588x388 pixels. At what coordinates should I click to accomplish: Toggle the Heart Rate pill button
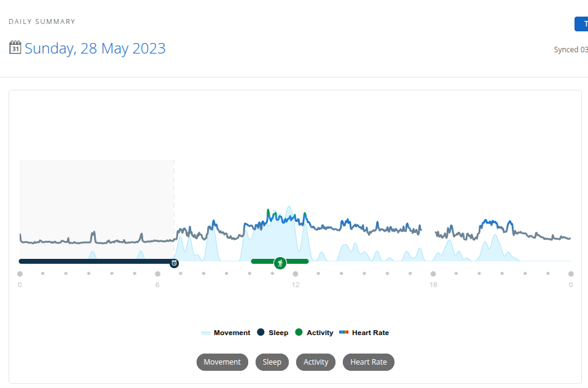369,362
